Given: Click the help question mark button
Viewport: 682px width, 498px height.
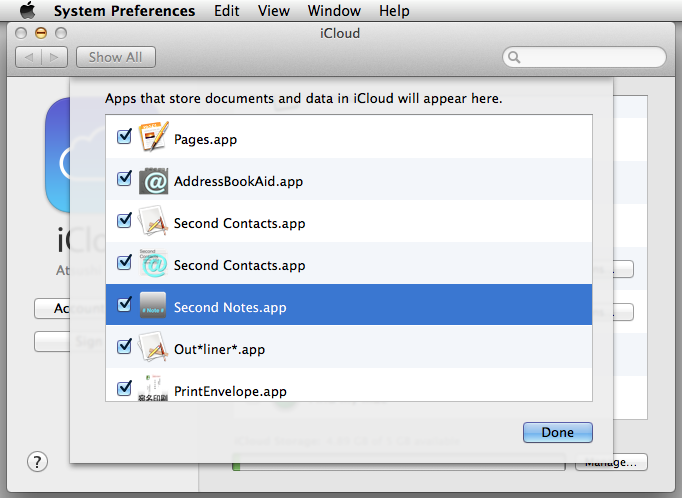Looking at the screenshot, I should [x=37, y=462].
